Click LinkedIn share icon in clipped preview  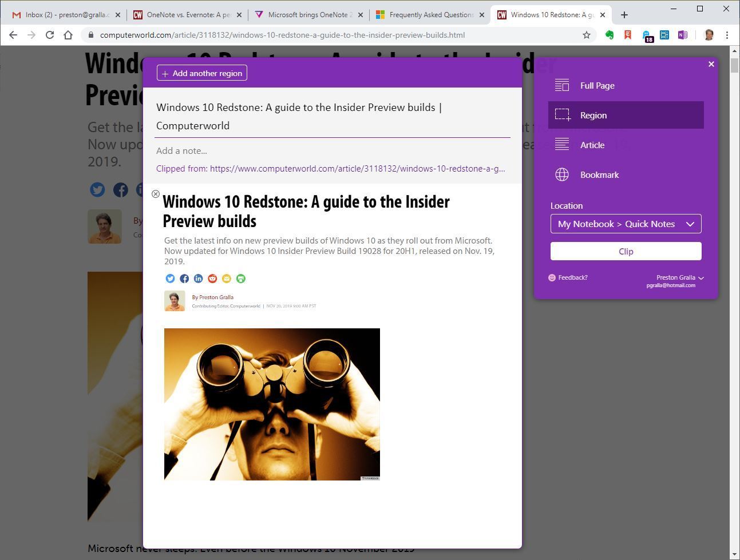click(x=198, y=279)
